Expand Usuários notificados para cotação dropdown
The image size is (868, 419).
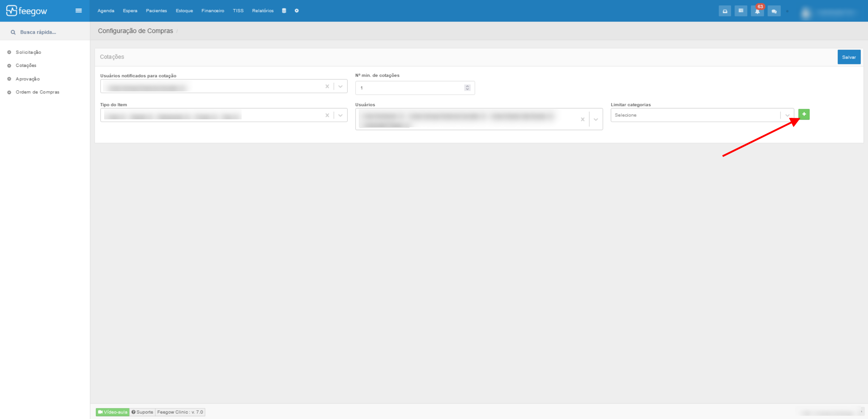[x=340, y=86]
